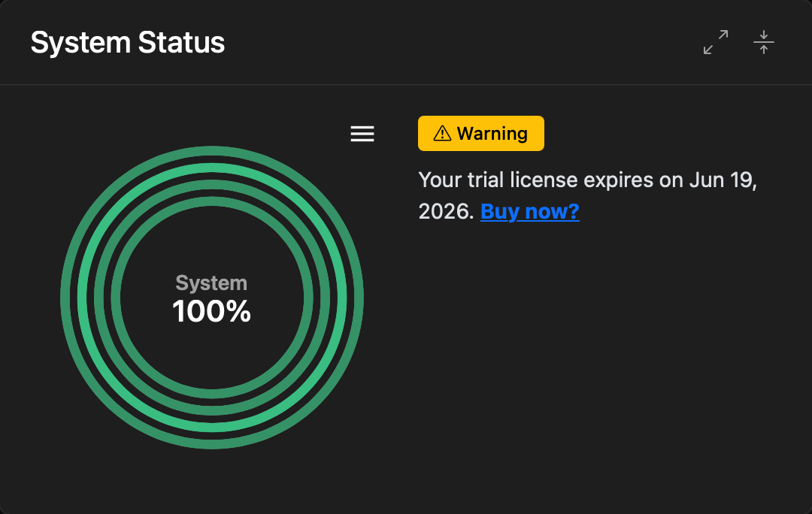Click the word 'Status' in the header
812x514 pixels.
tap(181, 42)
